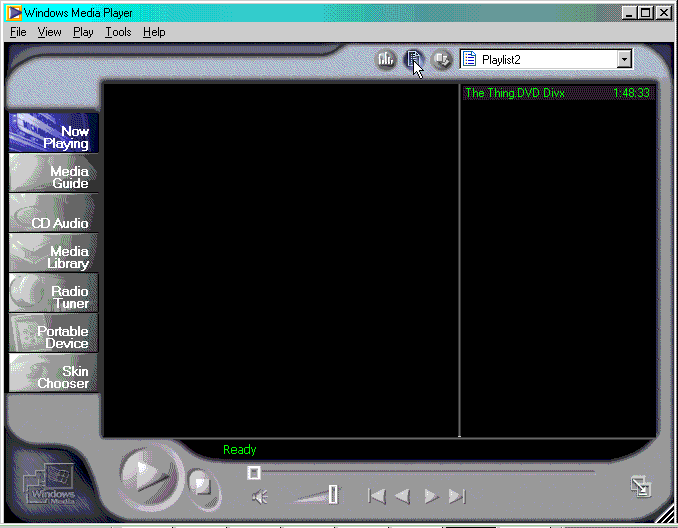Open the Play menu
Viewport: 678px width, 528px height.
click(x=83, y=32)
